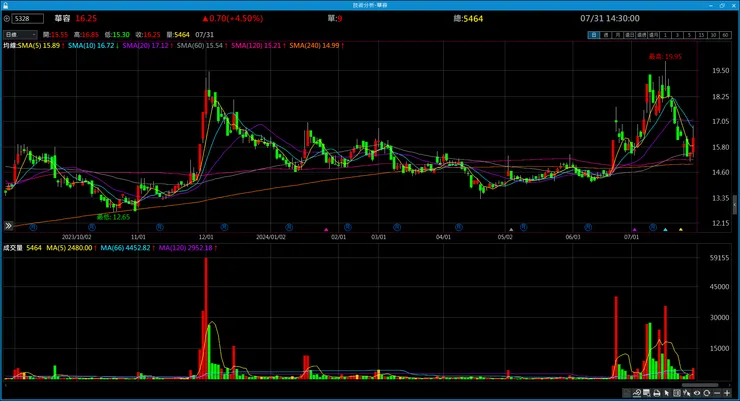This screenshot has height=401, width=740.
Task: Click the 07/31 14:30:00 timestamp
Action: [x=610, y=18]
